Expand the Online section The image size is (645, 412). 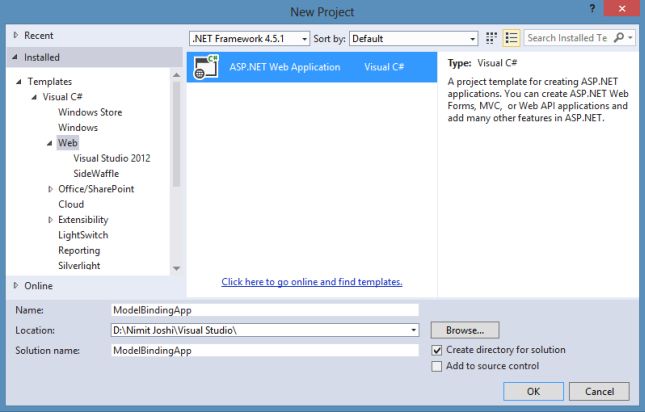tap(16, 285)
